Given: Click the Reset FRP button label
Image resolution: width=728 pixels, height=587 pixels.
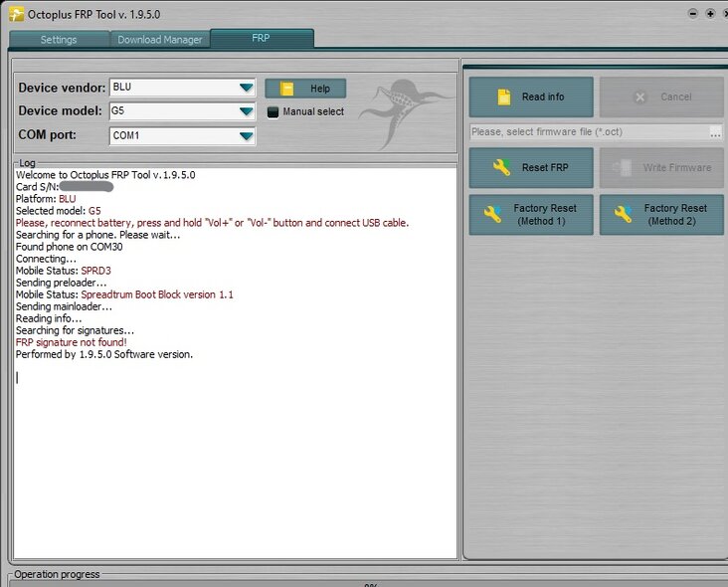Looking at the screenshot, I should (545, 167).
